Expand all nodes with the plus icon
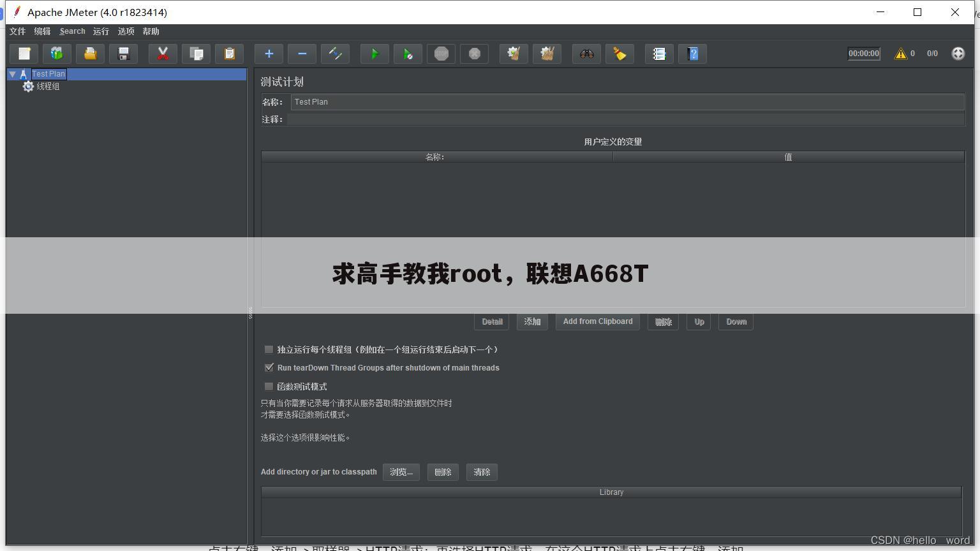 point(269,54)
